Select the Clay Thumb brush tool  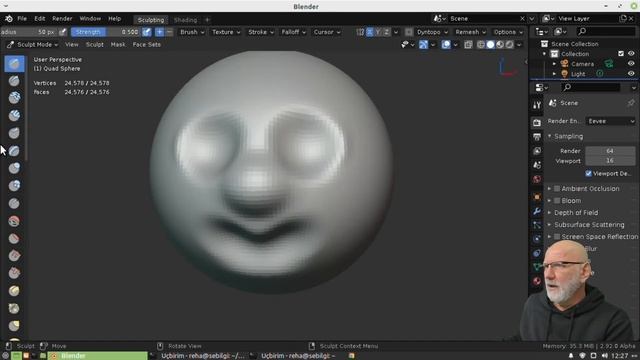point(14,133)
